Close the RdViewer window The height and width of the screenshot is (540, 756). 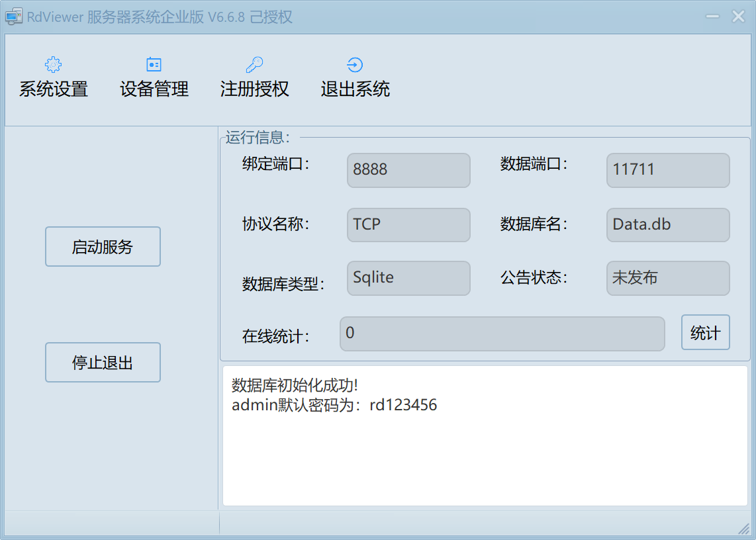coord(738,17)
